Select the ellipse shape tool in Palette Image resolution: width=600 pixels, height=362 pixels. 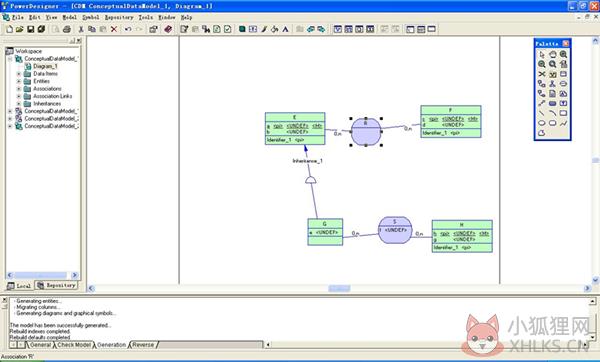pyautogui.click(x=541, y=123)
